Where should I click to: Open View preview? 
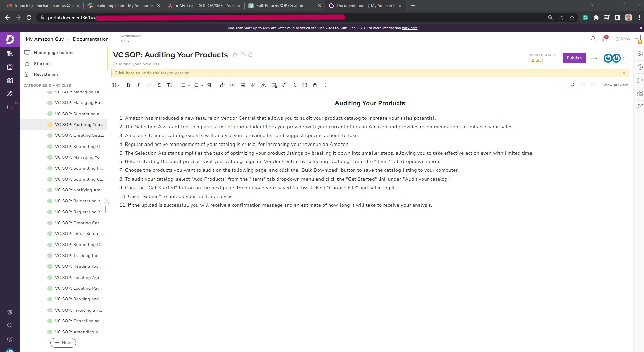615,85
